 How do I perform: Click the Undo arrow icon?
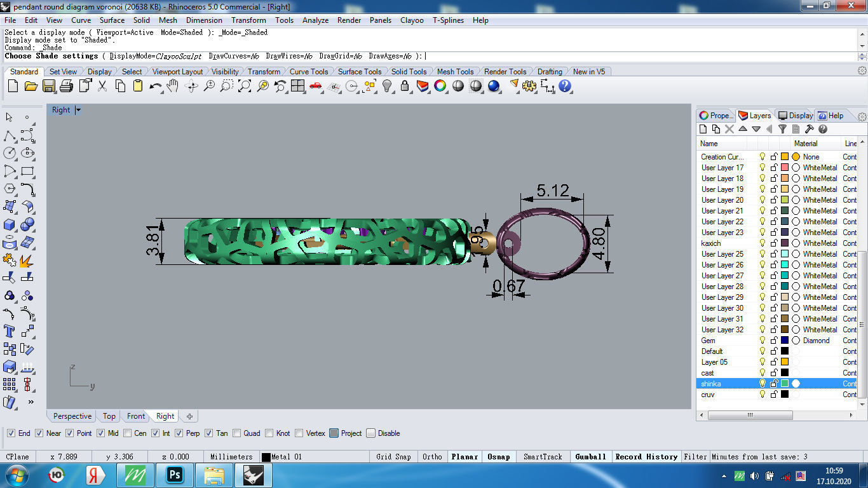click(x=156, y=86)
